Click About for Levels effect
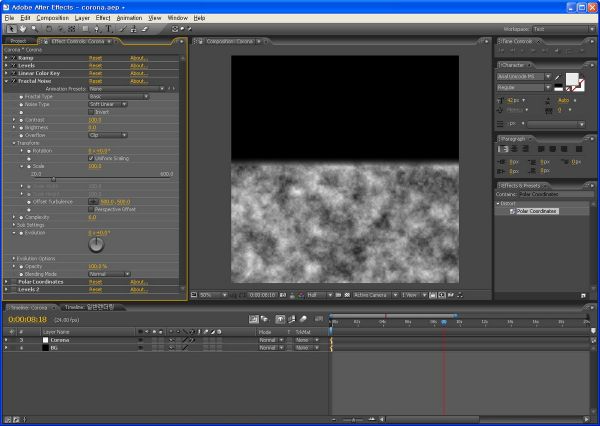Viewport: 600px width, 426px height. click(139, 66)
